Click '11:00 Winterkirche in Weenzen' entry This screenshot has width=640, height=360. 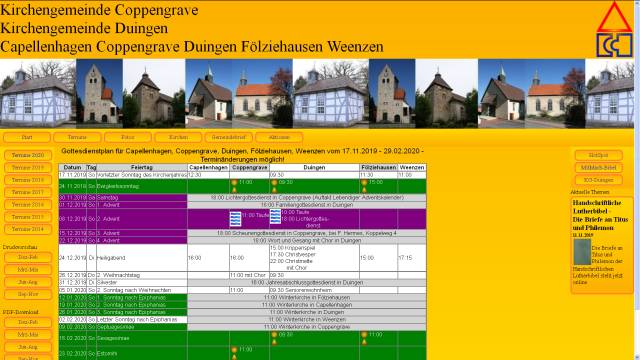coord(307,319)
